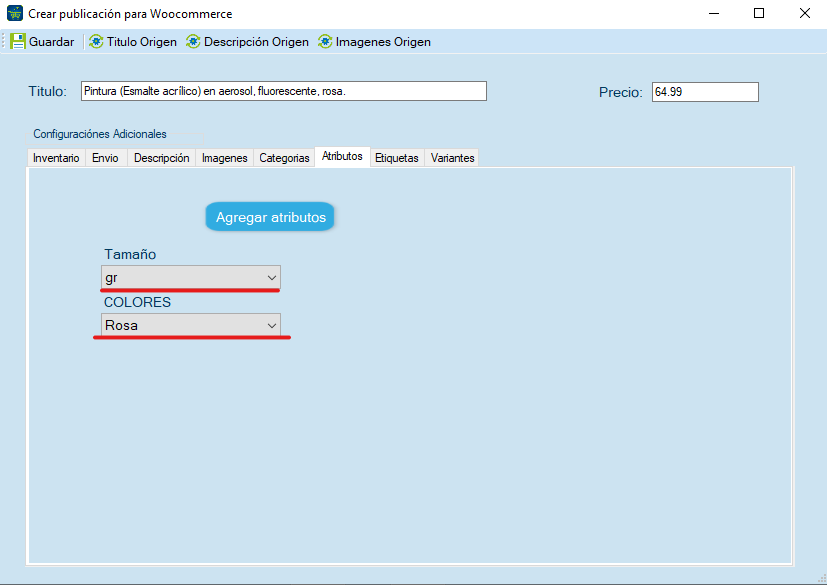This screenshot has width=827, height=585.
Task: Click into the Titulo text field
Action: tap(284, 91)
